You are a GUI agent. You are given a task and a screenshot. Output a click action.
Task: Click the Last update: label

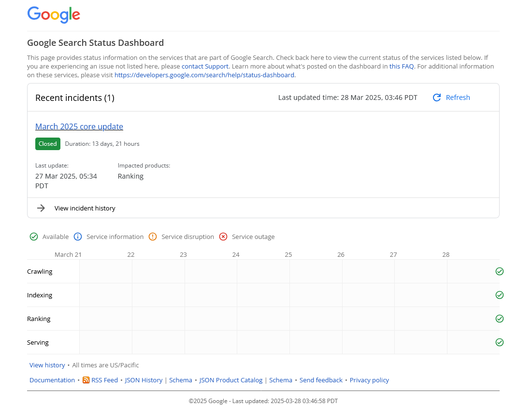[52, 166]
